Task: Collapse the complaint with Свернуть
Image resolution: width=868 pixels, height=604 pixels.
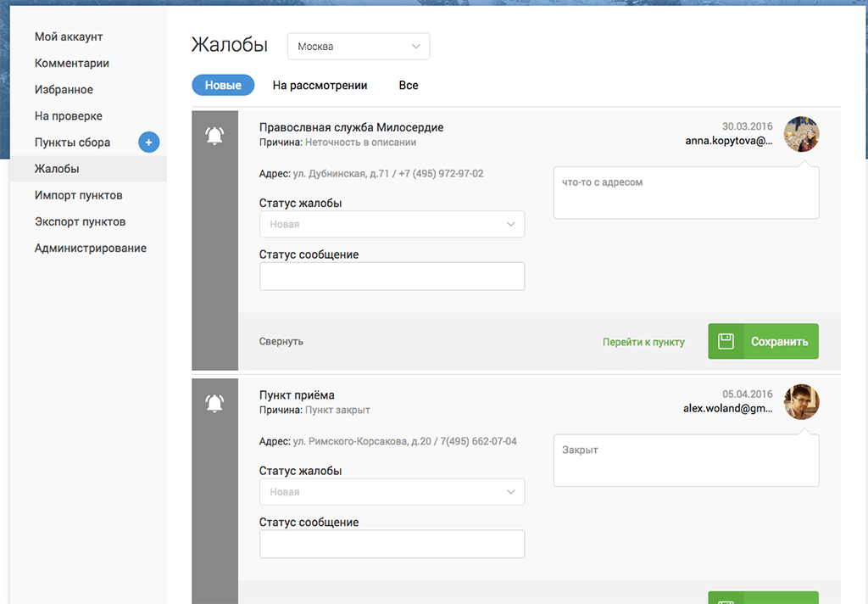Action: point(281,341)
